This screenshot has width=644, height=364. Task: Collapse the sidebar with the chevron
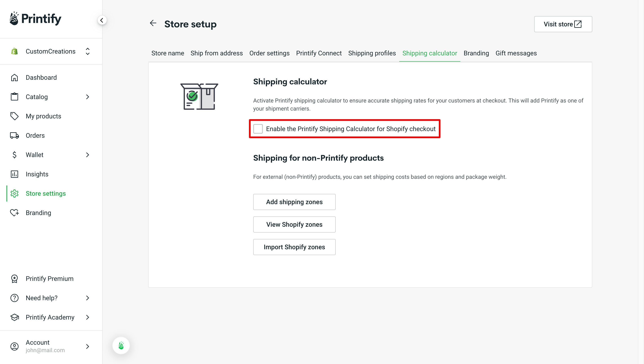pyautogui.click(x=102, y=20)
